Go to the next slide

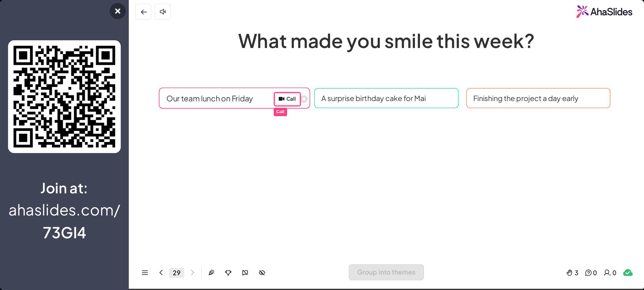pyautogui.click(x=193, y=273)
